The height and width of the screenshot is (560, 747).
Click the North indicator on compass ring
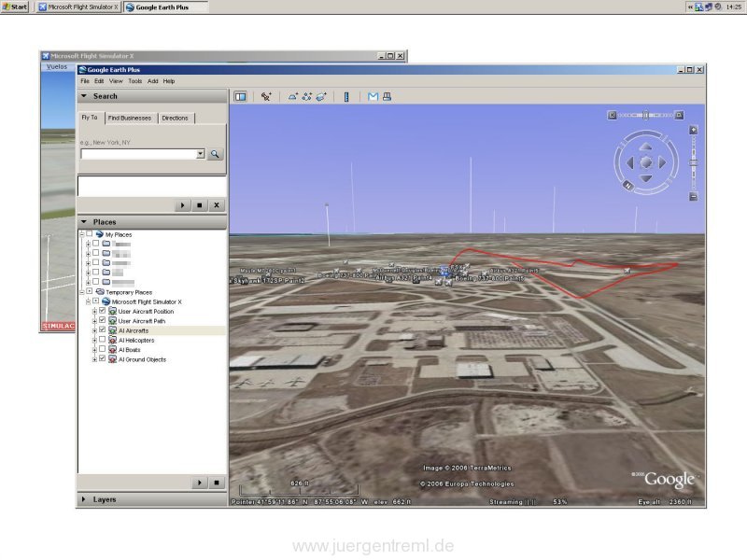(x=627, y=186)
